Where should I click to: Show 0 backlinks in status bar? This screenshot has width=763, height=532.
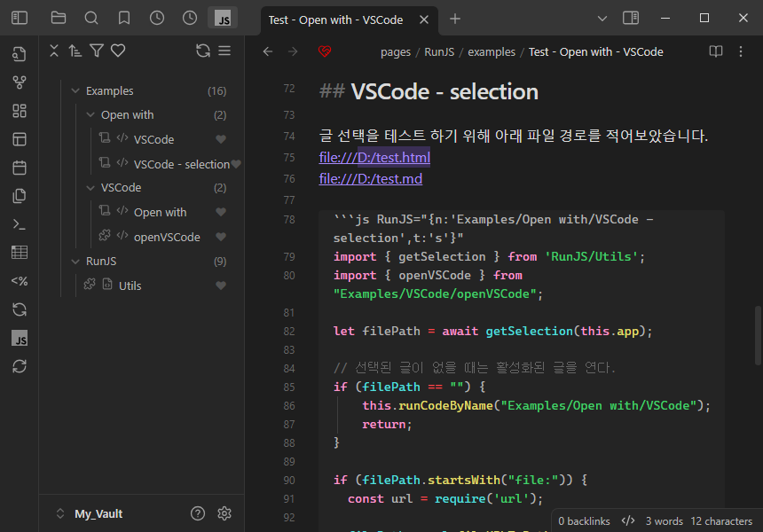[x=584, y=521]
